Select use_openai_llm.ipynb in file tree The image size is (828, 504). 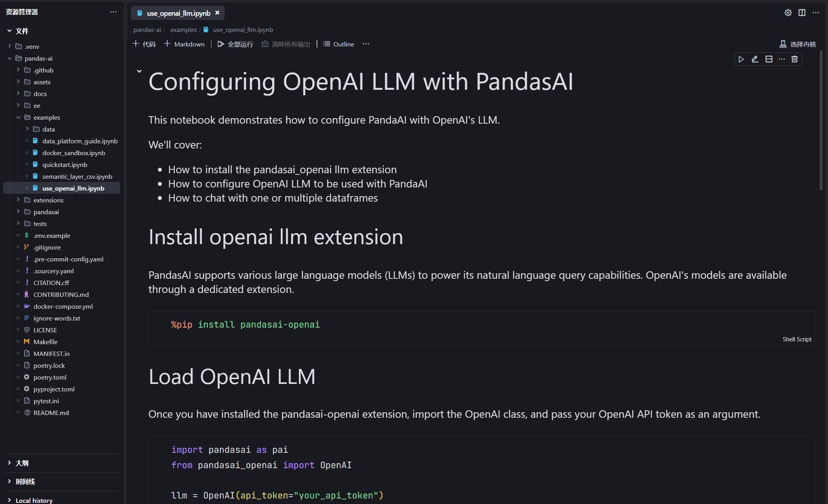tap(61, 188)
